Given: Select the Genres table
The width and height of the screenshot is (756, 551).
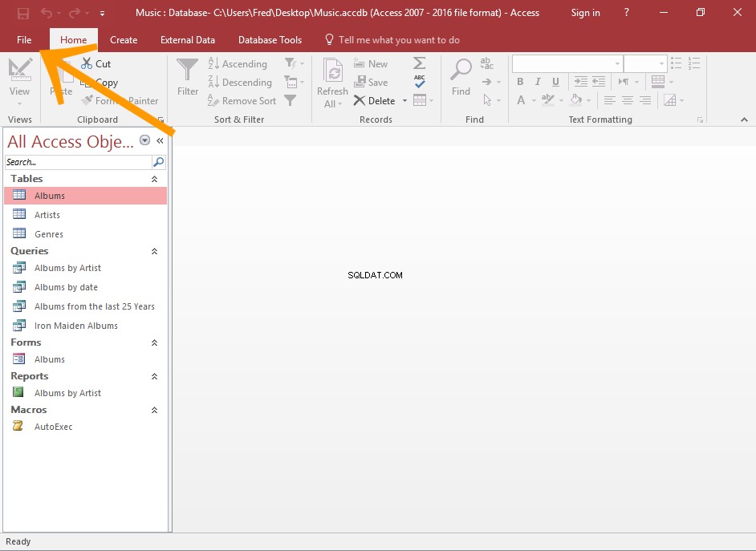Looking at the screenshot, I should point(85,234).
